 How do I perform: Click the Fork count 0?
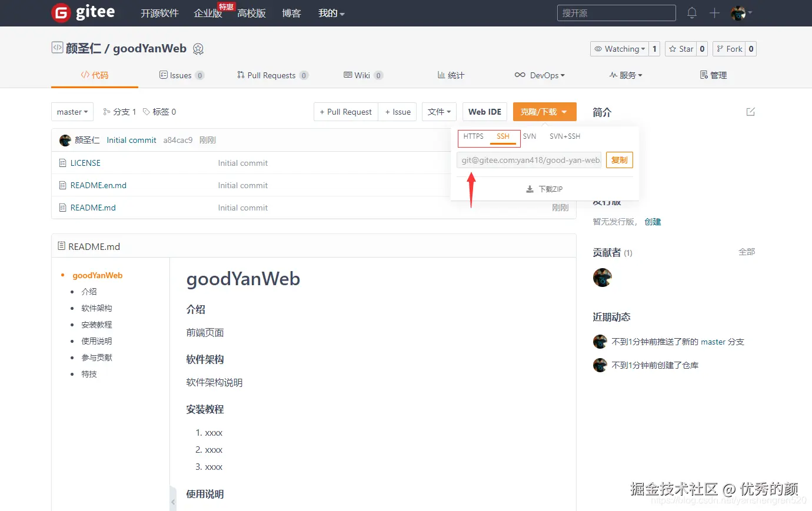751,49
